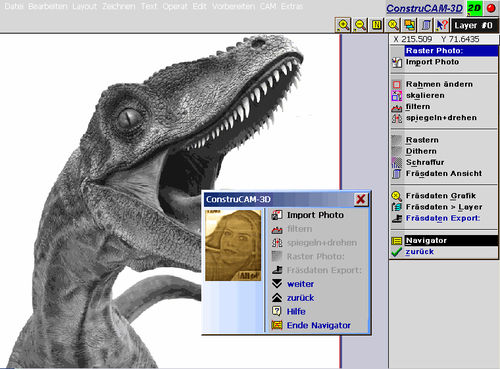Click the Import Photo icon in side panel
The width and height of the screenshot is (500, 369).
tap(397, 62)
